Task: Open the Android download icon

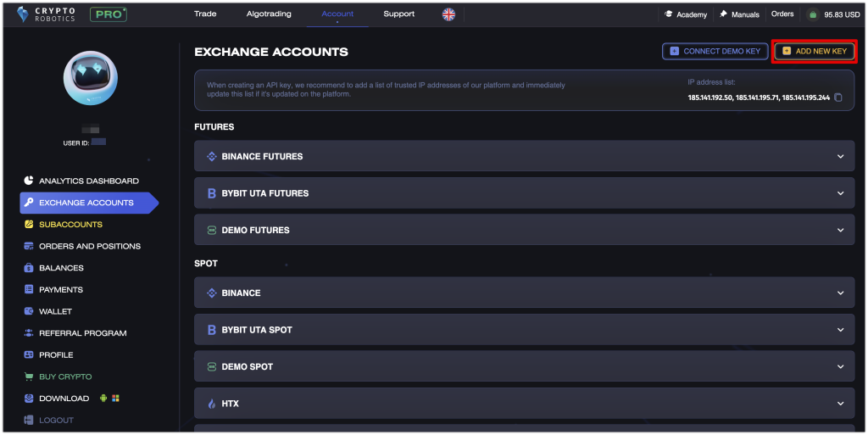Action: (103, 398)
